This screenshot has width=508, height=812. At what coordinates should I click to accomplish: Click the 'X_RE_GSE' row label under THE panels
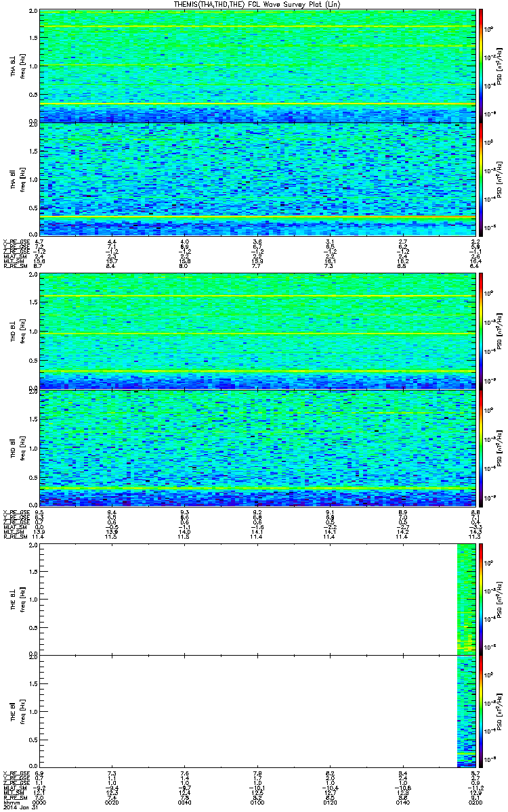click(x=16, y=773)
